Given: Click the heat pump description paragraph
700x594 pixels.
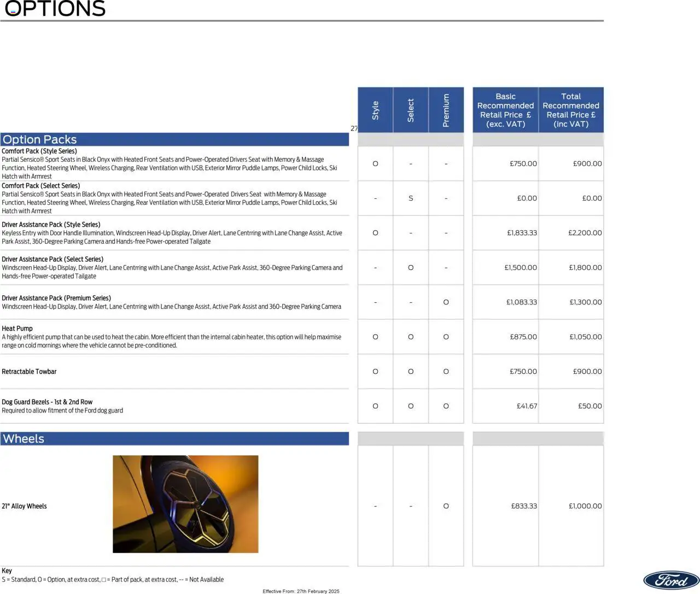Looking at the screenshot, I should (172, 341).
